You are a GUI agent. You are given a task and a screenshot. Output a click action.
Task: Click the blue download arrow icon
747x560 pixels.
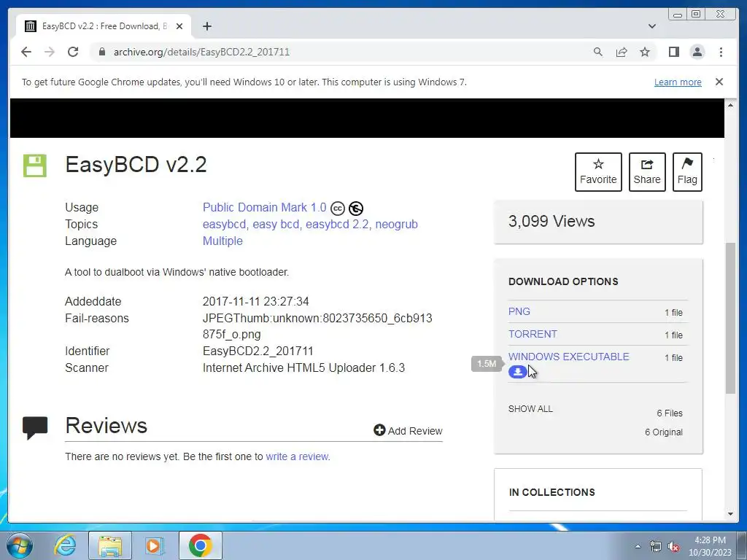(517, 372)
